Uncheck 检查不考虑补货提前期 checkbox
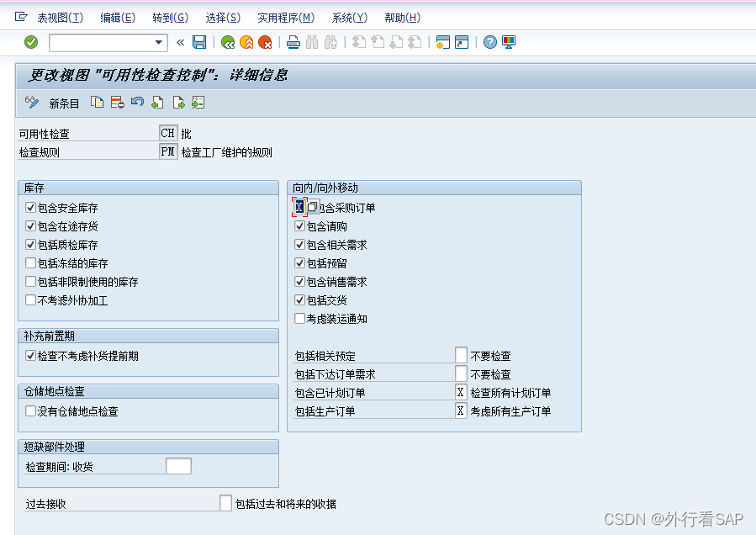This screenshot has width=756, height=535. click(x=30, y=356)
